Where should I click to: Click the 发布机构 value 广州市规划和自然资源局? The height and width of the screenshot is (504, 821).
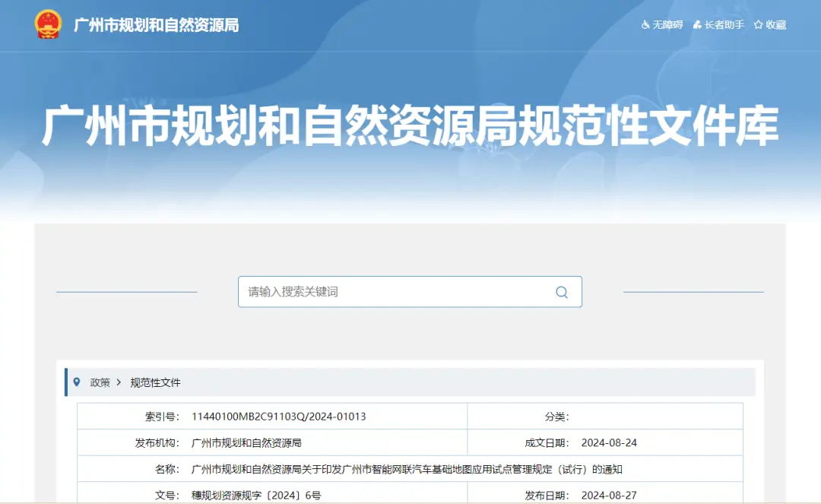(246, 442)
